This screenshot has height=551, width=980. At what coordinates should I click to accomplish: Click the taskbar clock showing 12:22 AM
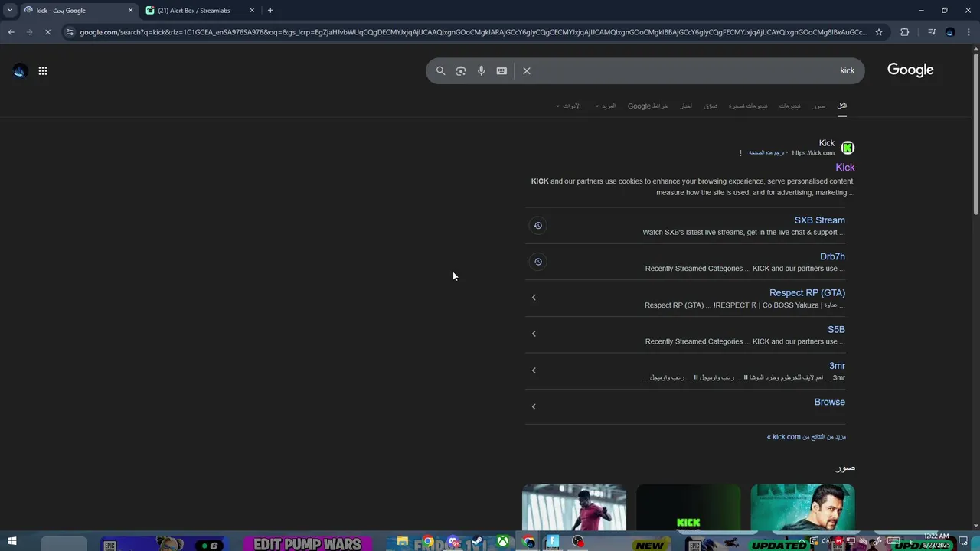tap(936, 541)
